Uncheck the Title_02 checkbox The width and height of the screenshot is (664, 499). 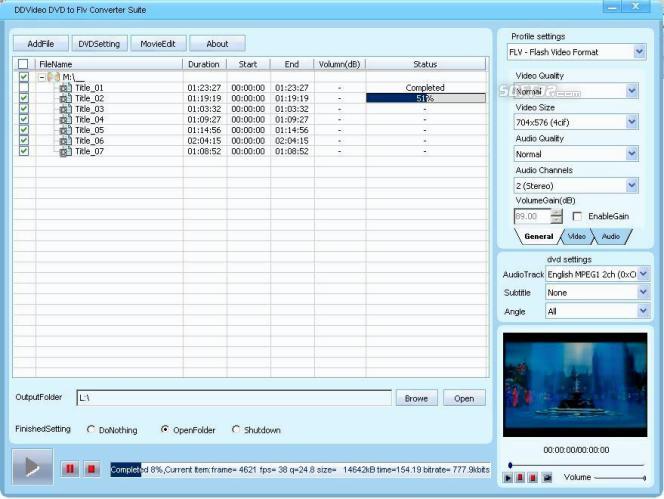click(24, 98)
